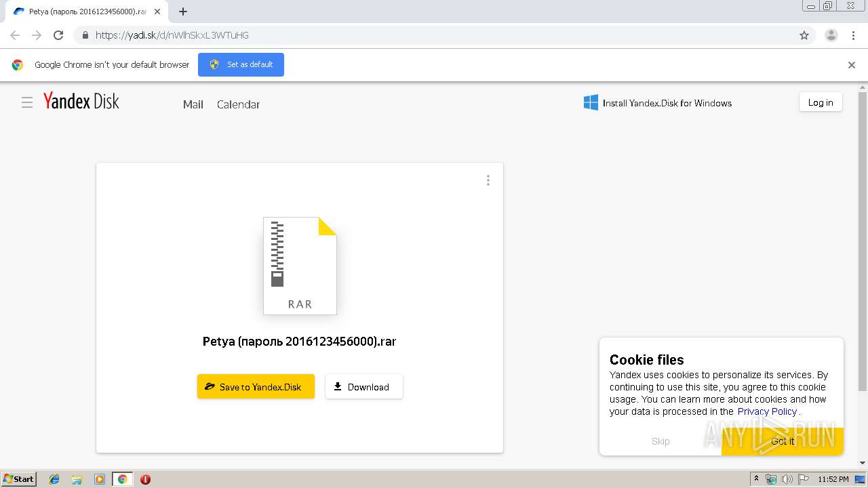868x488 pixels.
Task: Show hidden system tray icons
Action: pos(757,479)
